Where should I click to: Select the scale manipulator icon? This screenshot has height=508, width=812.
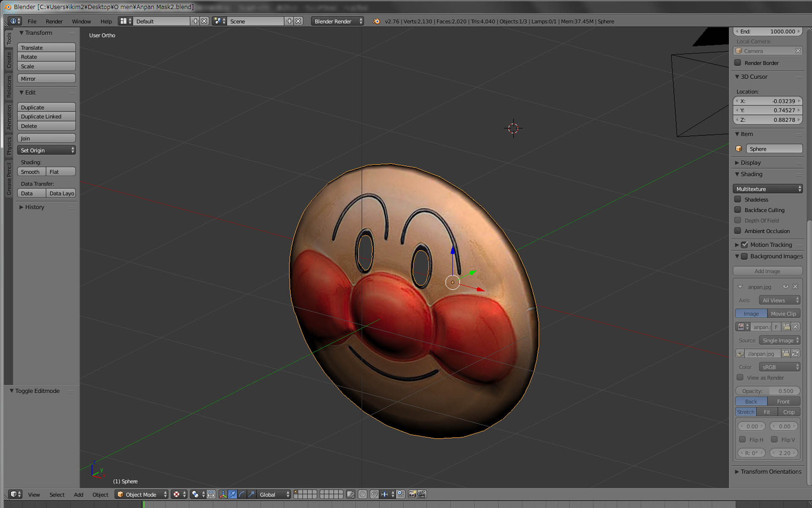[251, 494]
